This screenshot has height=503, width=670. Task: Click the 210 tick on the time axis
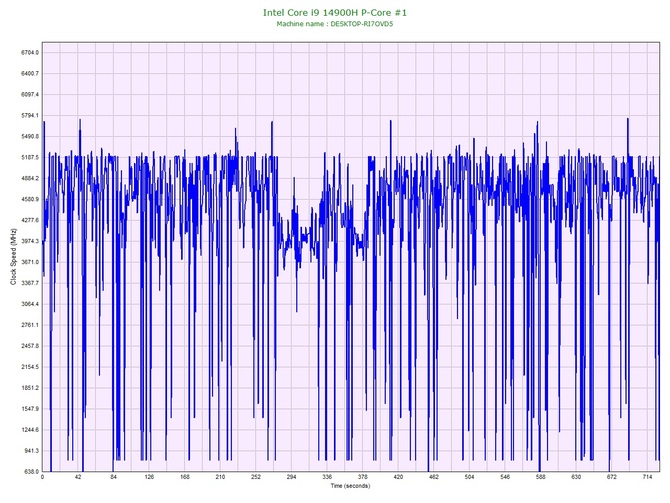point(220,477)
